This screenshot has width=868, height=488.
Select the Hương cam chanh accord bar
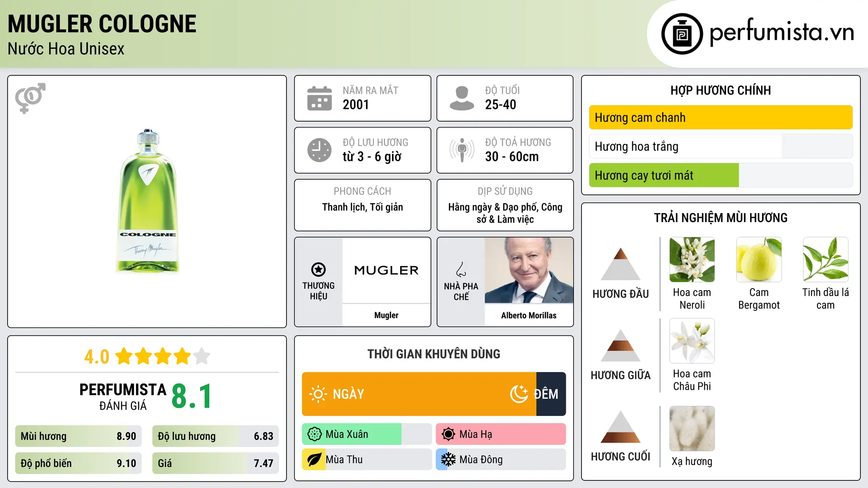pyautogui.click(x=721, y=117)
